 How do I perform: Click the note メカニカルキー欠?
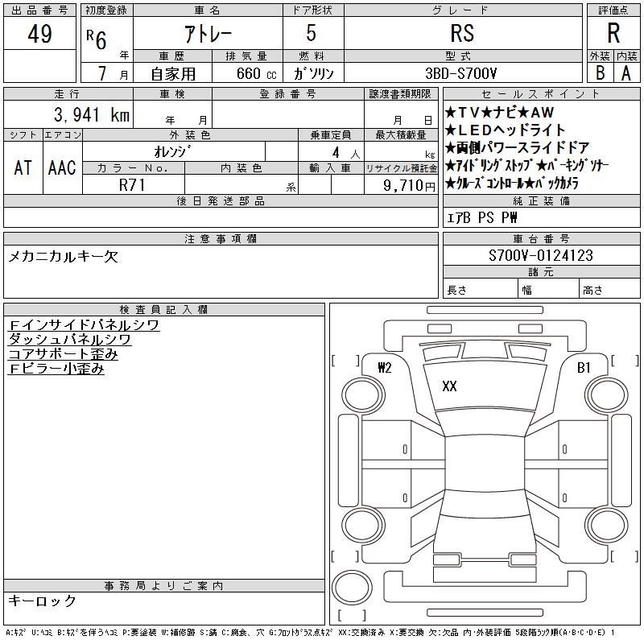coord(64,257)
